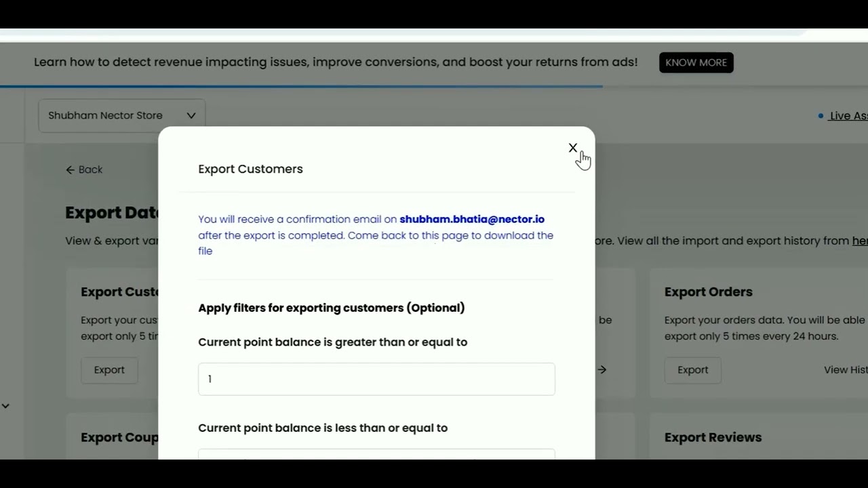Click the Export Orders card heading
Viewport: 868px width, 488px height.
coord(709,292)
